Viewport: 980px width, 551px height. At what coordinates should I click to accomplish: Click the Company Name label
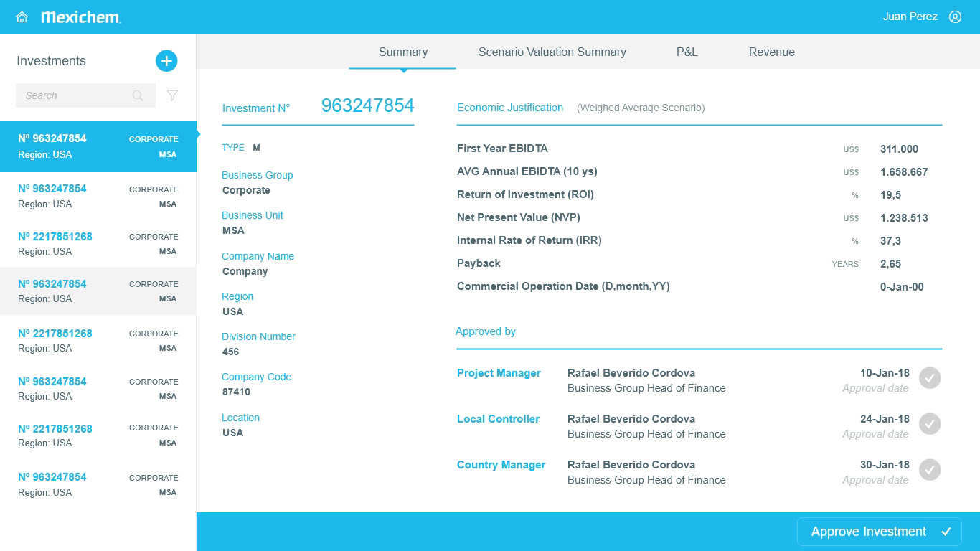[258, 256]
